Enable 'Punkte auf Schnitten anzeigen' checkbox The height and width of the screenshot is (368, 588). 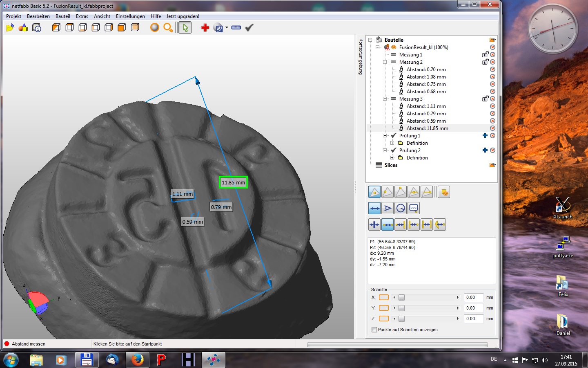[374, 330]
